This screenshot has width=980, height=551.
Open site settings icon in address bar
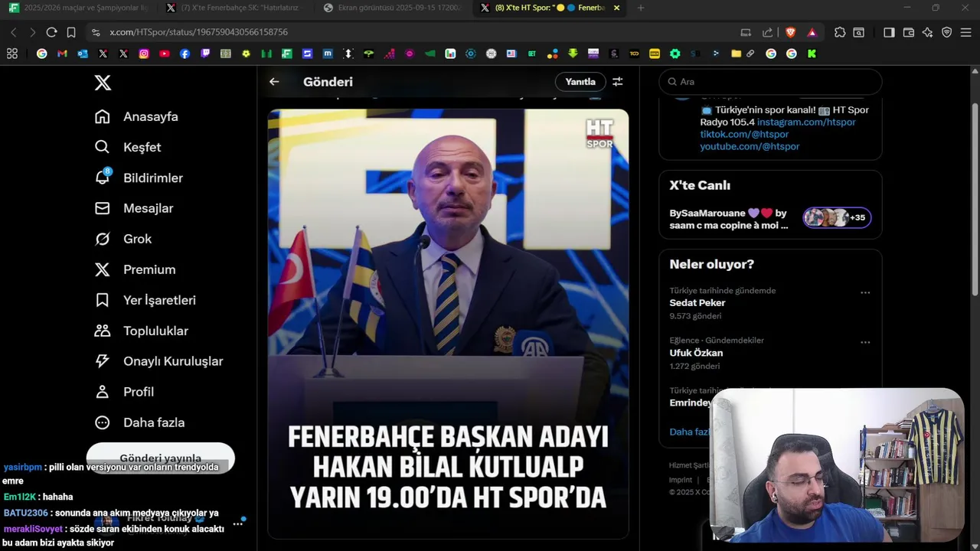(x=95, y=32)
